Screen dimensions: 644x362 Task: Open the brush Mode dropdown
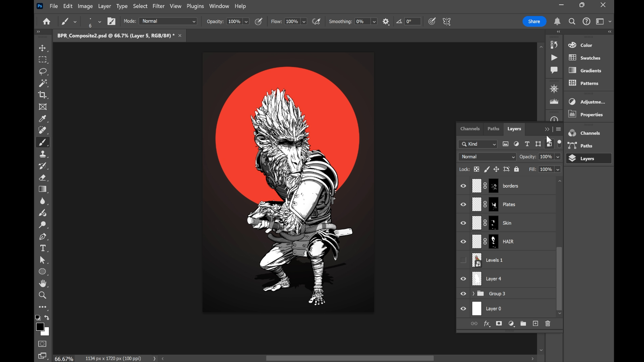click(x=169, y=21)
